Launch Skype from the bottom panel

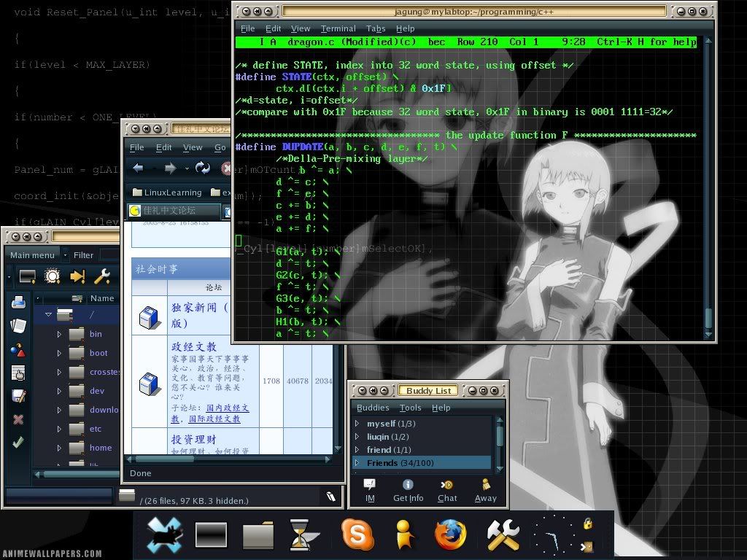click(x=357, y=534)
